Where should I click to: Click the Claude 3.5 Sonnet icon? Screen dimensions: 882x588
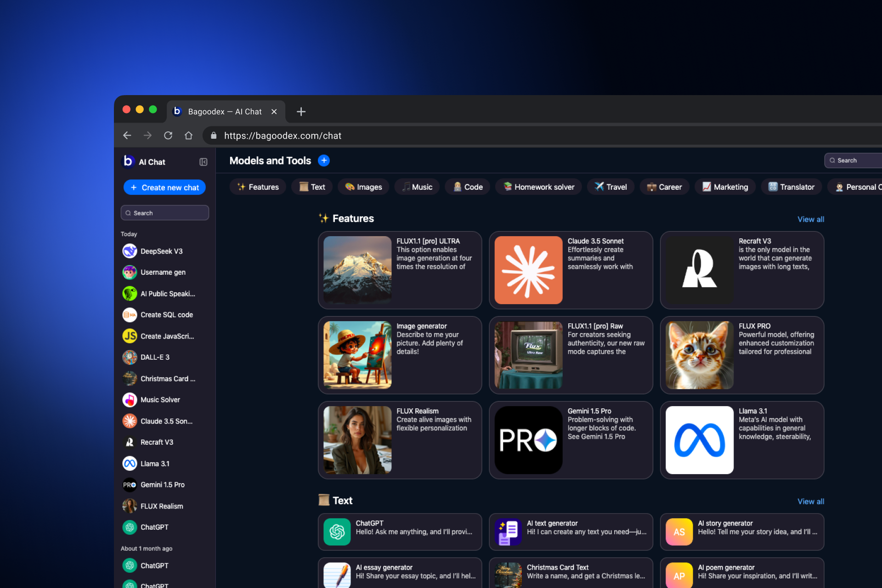click(x=528, y=270)
